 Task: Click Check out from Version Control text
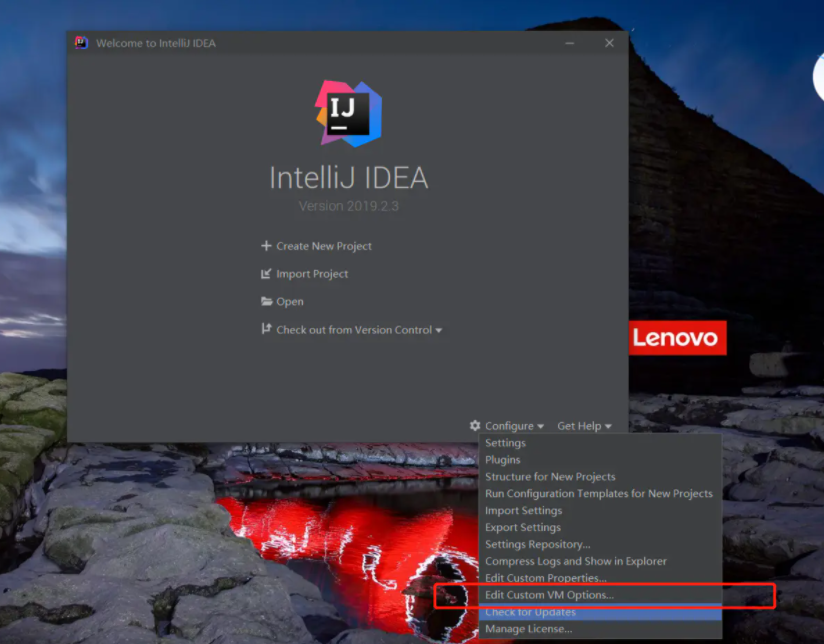354,330
